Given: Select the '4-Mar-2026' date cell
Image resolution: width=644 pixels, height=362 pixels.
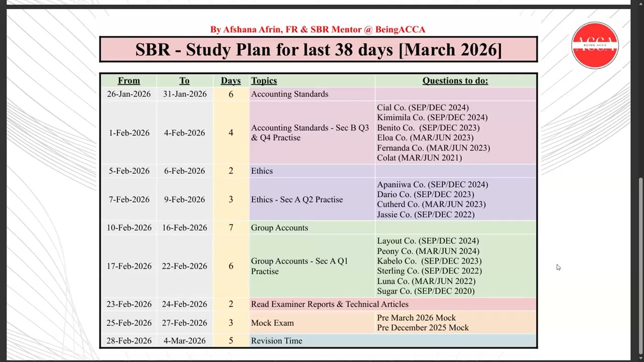Looking at the screenshot, I should pos(185,341).
